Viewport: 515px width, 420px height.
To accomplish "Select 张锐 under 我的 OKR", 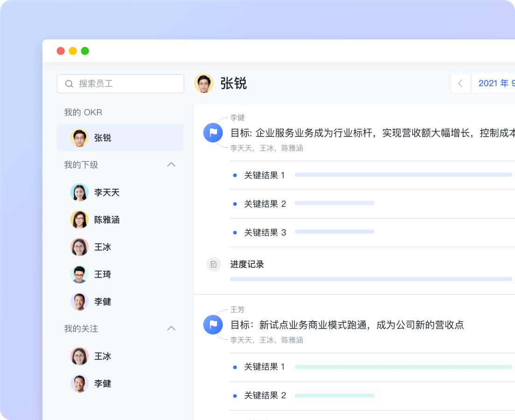I will tap(120, 138).
